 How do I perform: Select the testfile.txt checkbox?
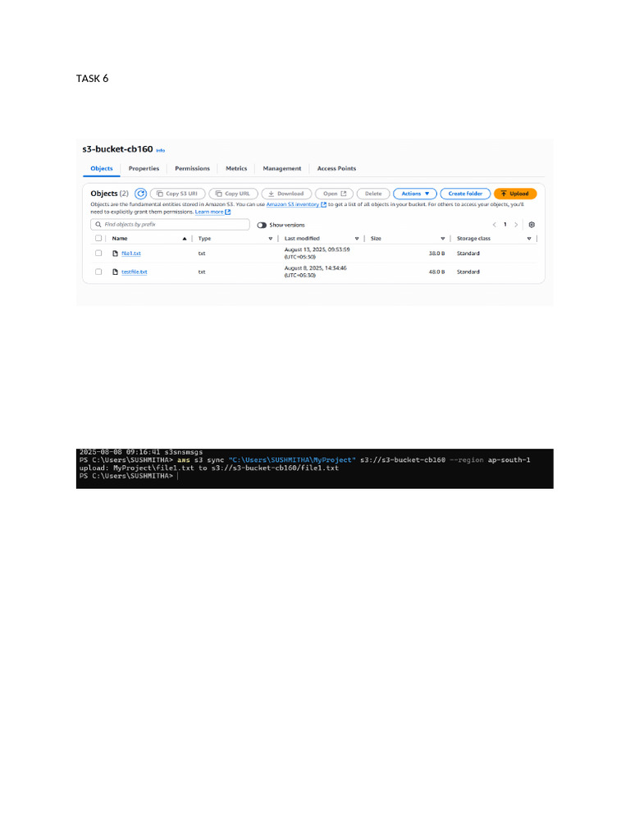click(98, 272)
